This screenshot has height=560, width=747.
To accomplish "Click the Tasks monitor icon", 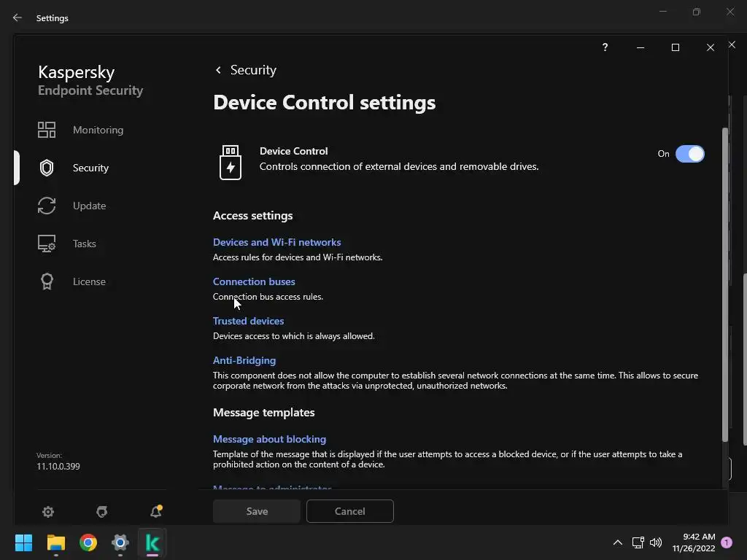I will point(47,244).
